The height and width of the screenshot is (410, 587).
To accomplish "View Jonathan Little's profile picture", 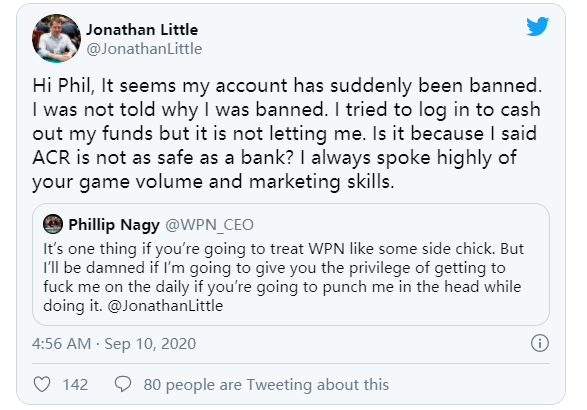I will (57, 39).
